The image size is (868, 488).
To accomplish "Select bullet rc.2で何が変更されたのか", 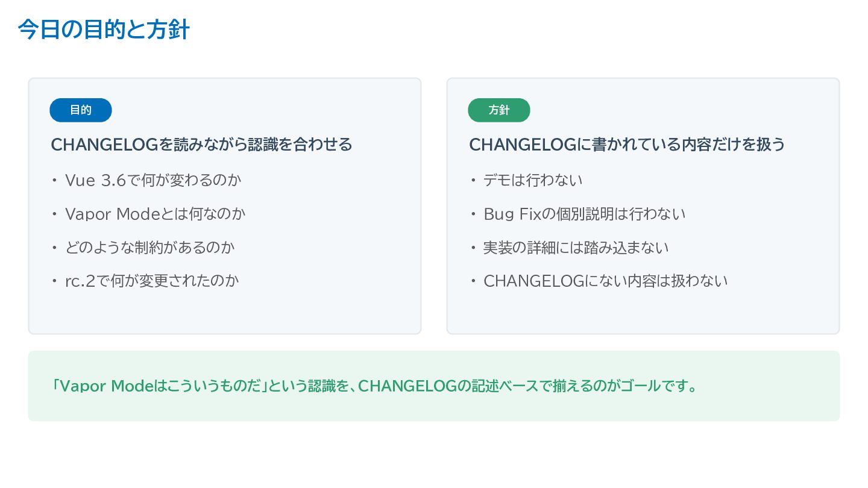I will click(x=152, y=281).
